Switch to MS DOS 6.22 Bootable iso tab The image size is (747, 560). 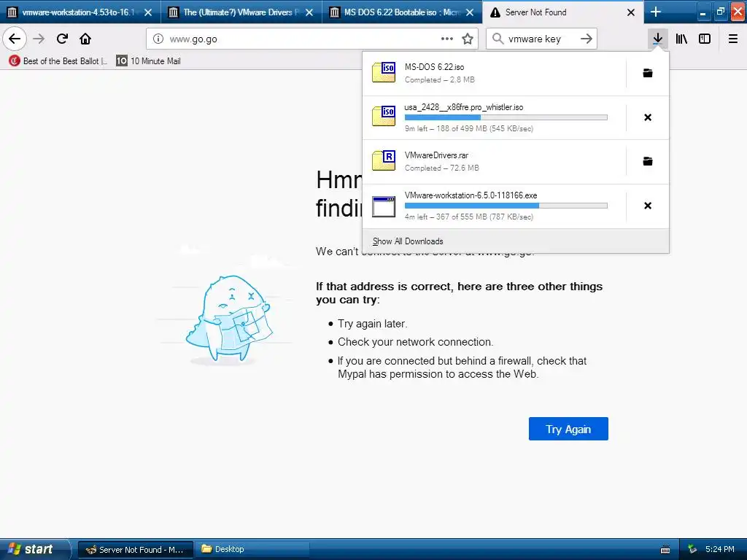401,12
